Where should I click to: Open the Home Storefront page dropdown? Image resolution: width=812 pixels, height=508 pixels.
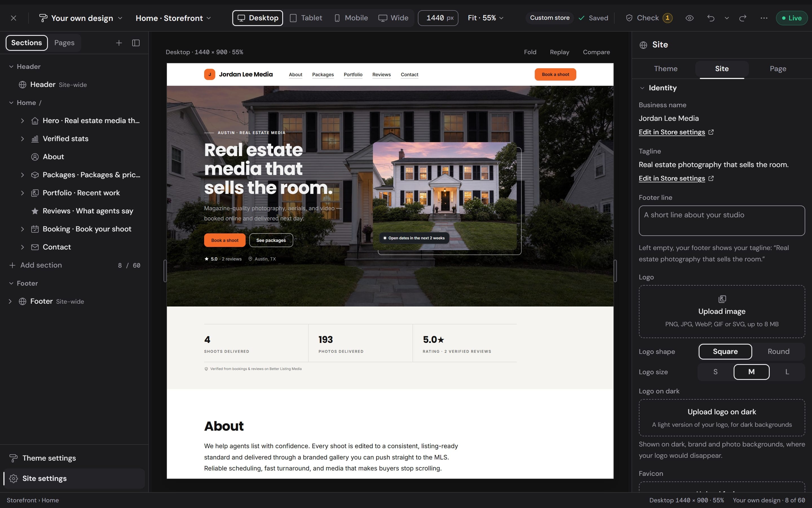173,18
